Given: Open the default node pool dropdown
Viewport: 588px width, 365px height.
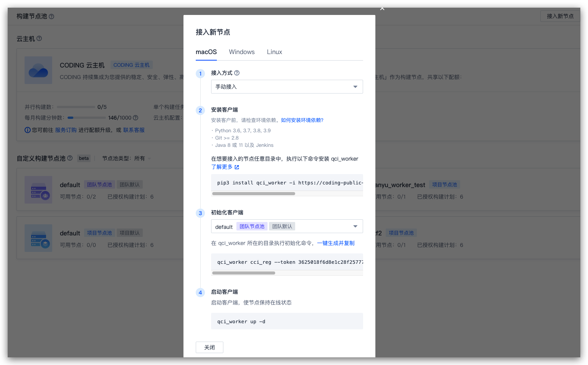Looking at the screenshot, I should coord(287,226).
